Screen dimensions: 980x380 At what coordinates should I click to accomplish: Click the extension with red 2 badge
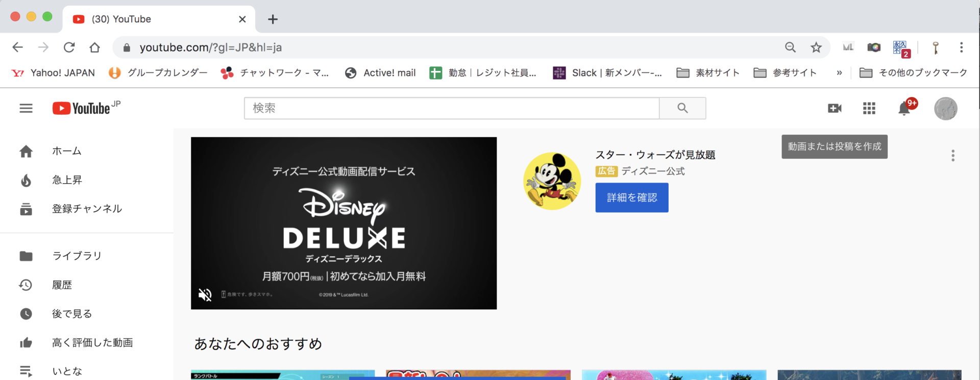(901, 48)
